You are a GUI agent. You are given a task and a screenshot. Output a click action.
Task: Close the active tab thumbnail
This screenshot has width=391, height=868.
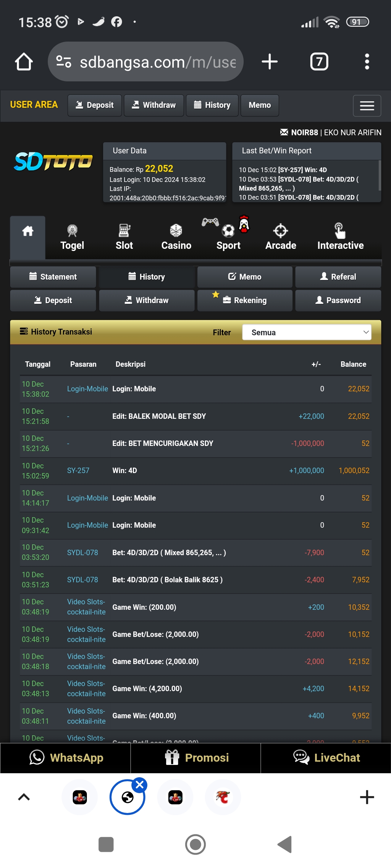click(x=140, y=784)
